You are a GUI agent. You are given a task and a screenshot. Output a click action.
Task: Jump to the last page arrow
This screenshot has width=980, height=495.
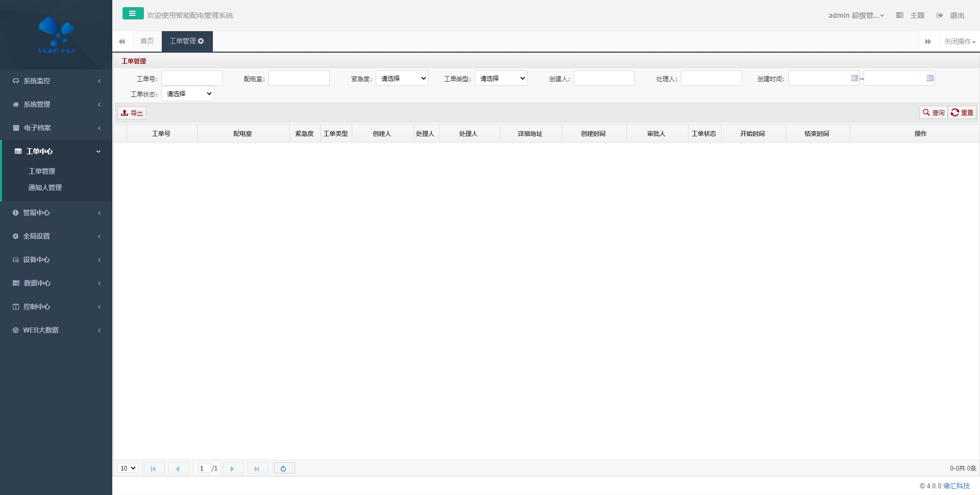pyautogui.click(x=257, y=468)
